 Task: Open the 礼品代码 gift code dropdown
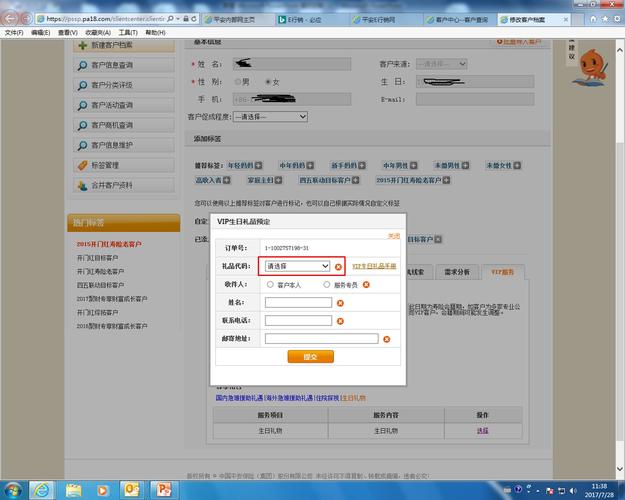[297, 267]
